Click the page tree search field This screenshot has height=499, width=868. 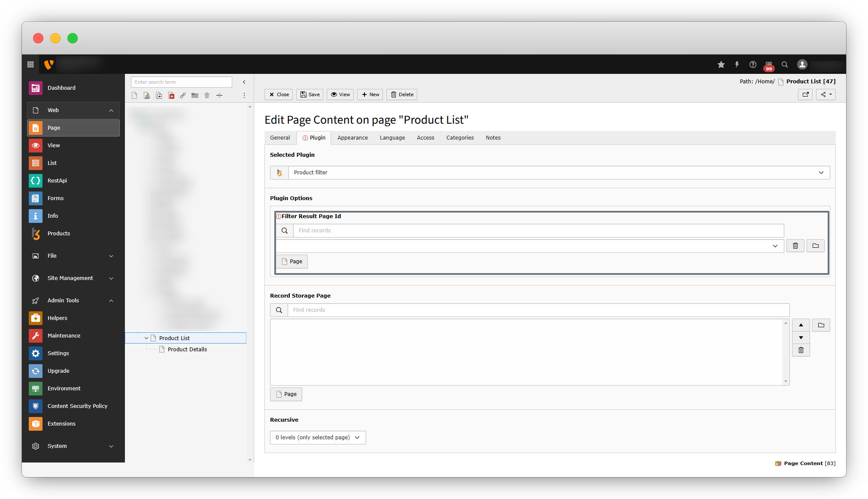click(181, 82)
